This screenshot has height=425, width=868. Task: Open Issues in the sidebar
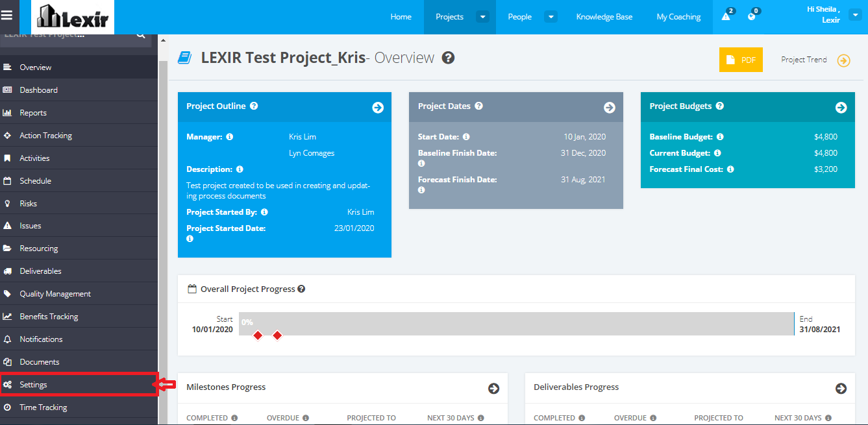[x=79, y=226]
